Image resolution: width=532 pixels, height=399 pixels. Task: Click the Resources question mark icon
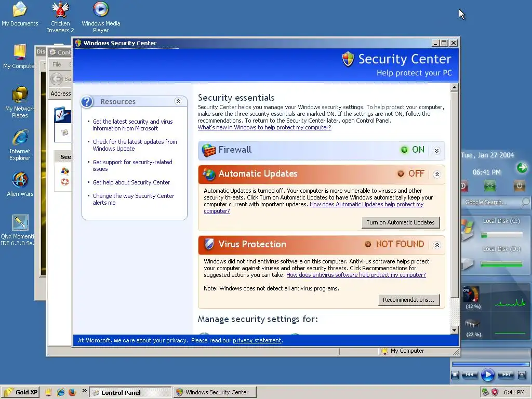[x=87, y=101]
